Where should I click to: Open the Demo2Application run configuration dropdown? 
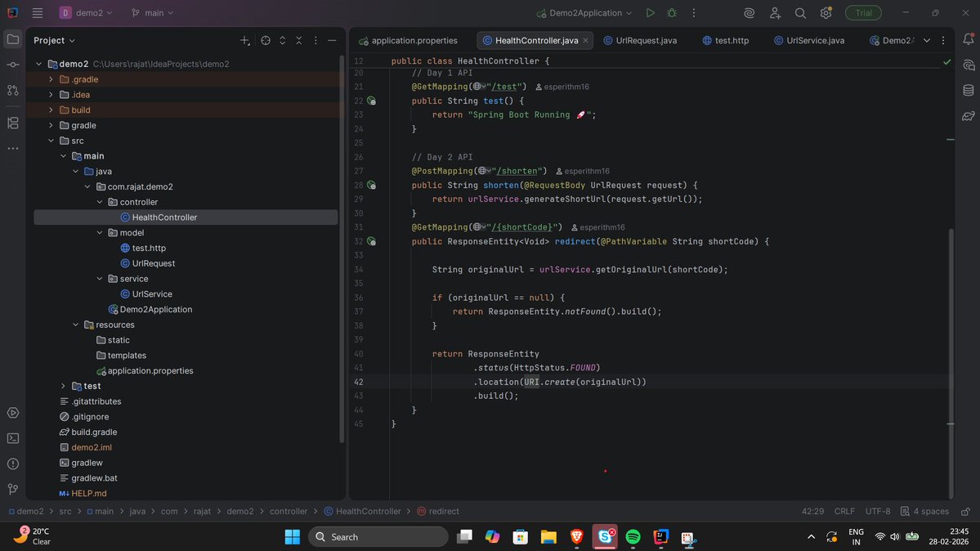(x=584, y=12)
